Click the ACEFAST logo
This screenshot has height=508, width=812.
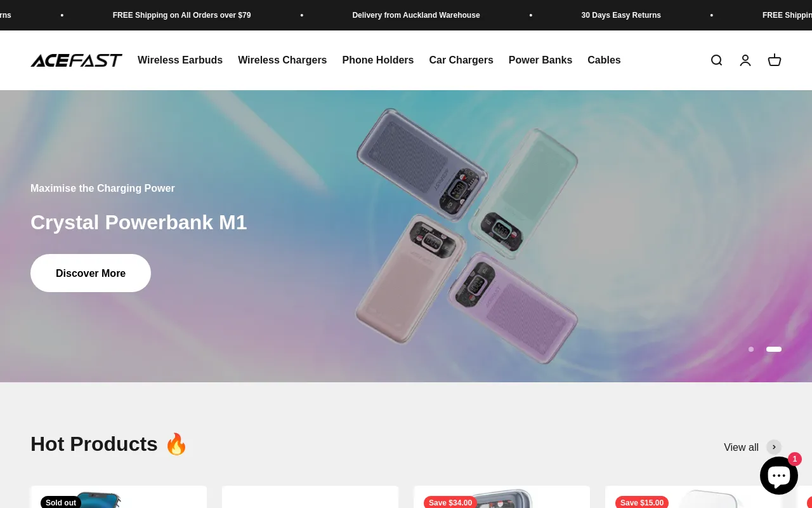tap(76, 60)
